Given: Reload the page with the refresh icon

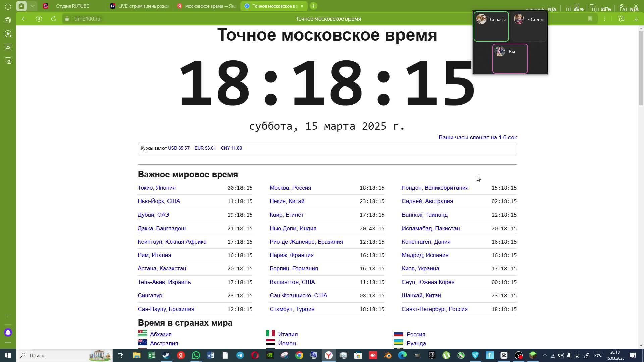Looking at the screenshot, I should coord(53,19).
